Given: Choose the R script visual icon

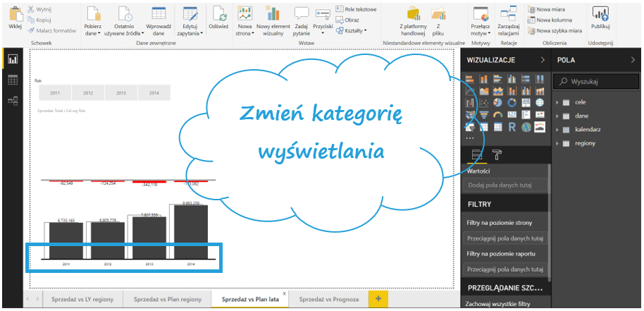Looking at the screenshot, I should click(x=512, y=127).
